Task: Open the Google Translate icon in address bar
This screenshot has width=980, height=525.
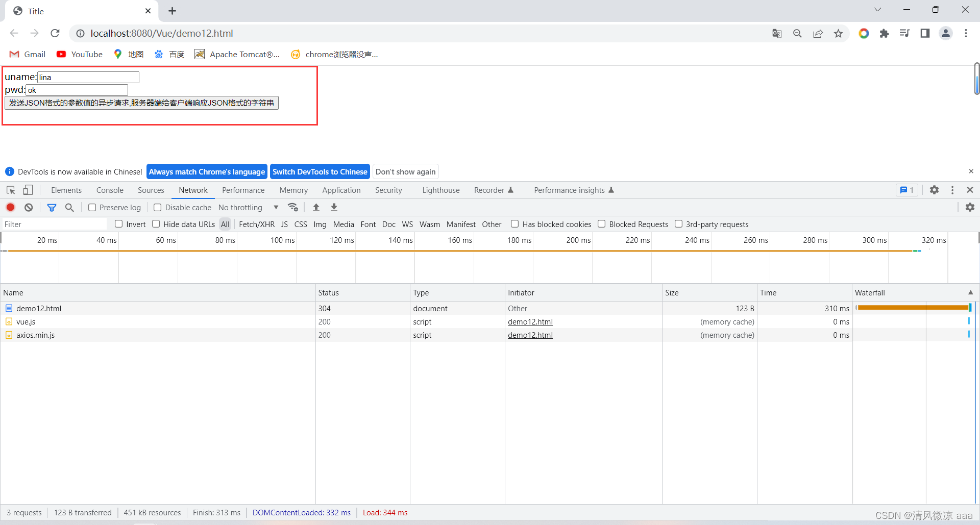Action: (x=777, y=33)
